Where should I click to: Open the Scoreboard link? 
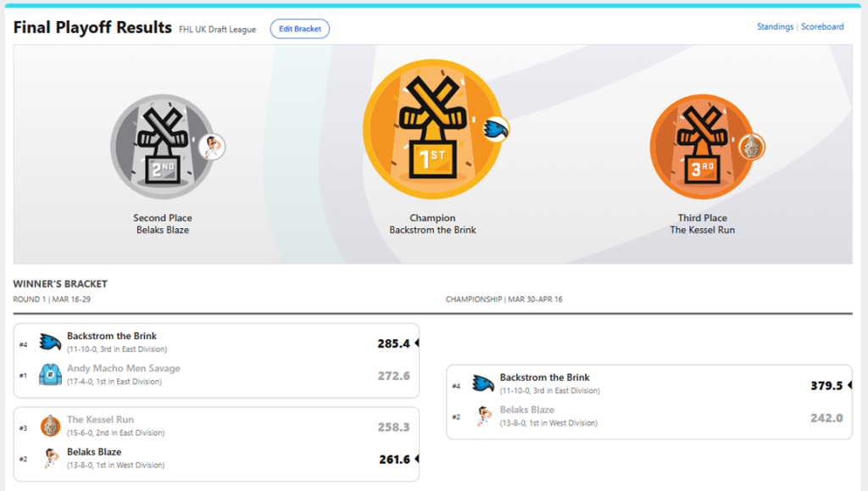(822, 27)
